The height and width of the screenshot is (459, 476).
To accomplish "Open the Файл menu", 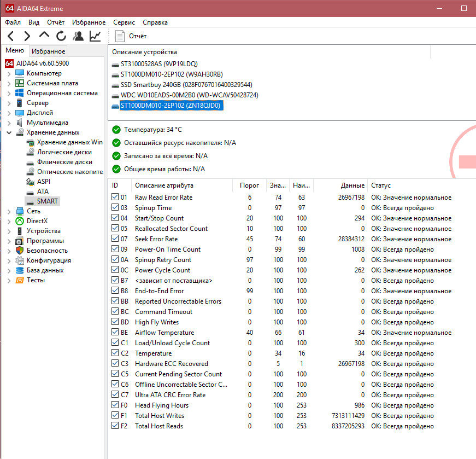I will [13, 22].
